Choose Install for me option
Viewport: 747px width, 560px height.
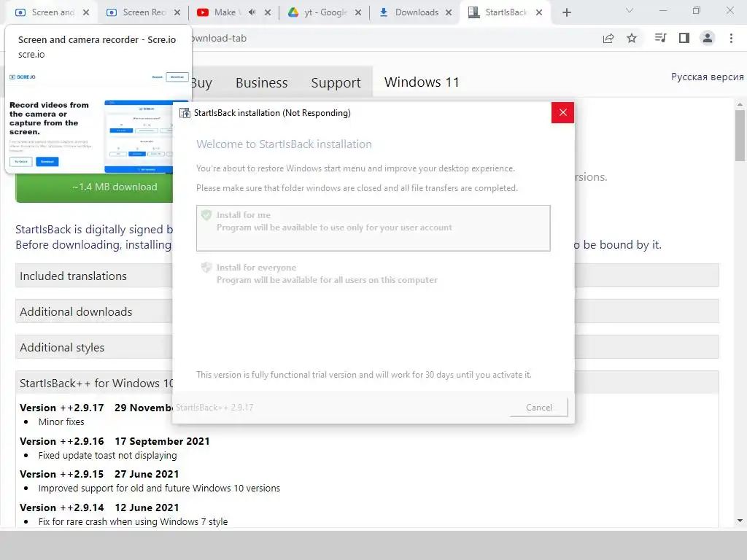click(373, 228)
